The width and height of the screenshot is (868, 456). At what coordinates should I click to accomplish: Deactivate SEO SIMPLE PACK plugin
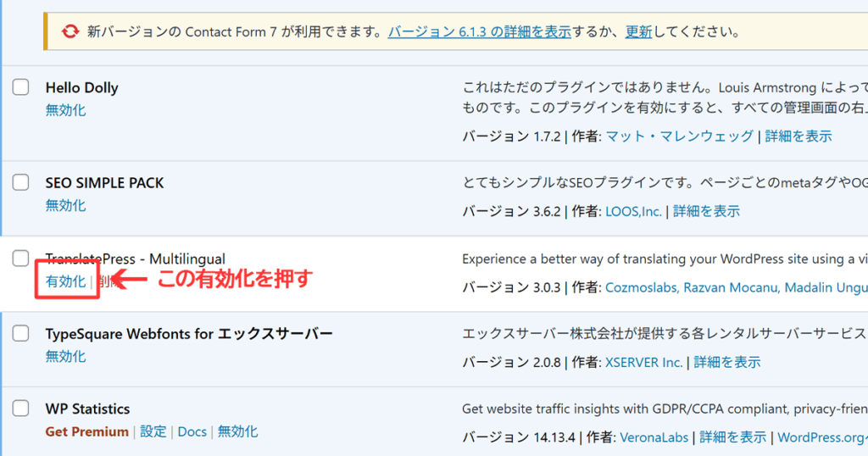pos(65,205)
